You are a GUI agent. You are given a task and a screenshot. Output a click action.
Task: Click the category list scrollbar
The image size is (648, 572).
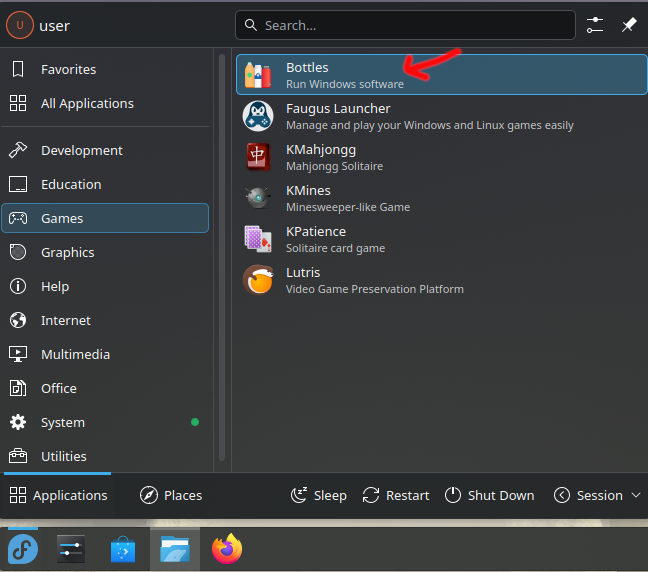click(x=222, y=257)
